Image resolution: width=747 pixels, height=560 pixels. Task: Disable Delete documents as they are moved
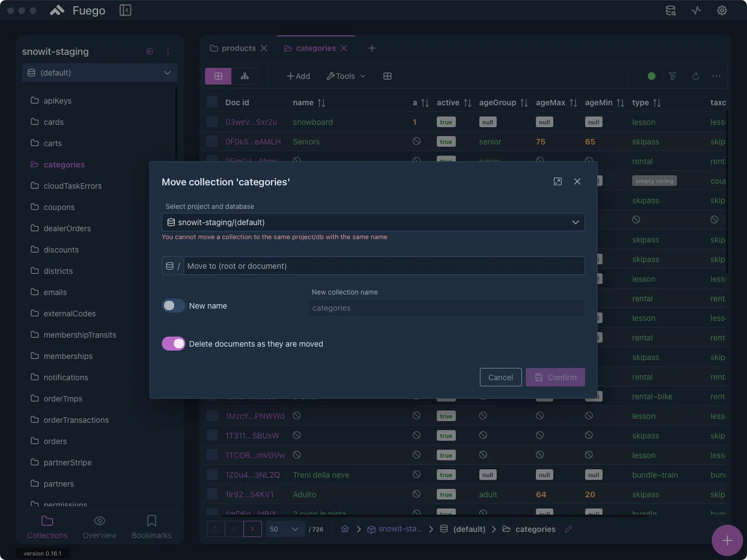[x=174, y=344]
